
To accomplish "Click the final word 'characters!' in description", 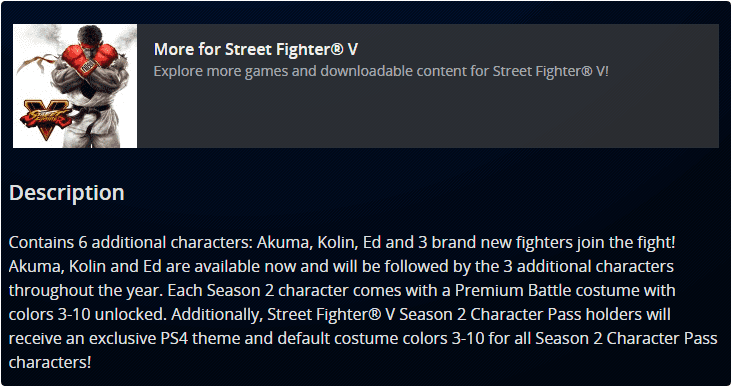I will pos(50,362).
